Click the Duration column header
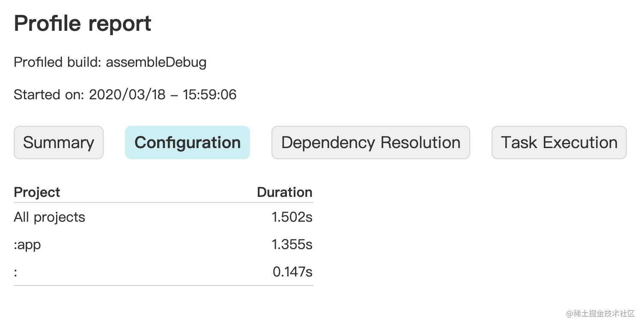 [285, 192]
